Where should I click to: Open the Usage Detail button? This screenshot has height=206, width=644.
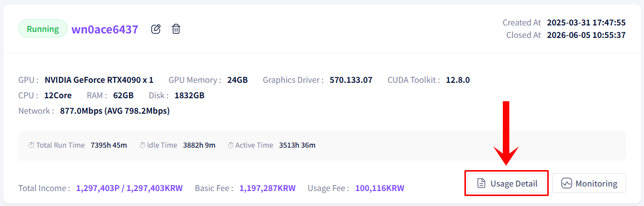(x=507, y=184)
